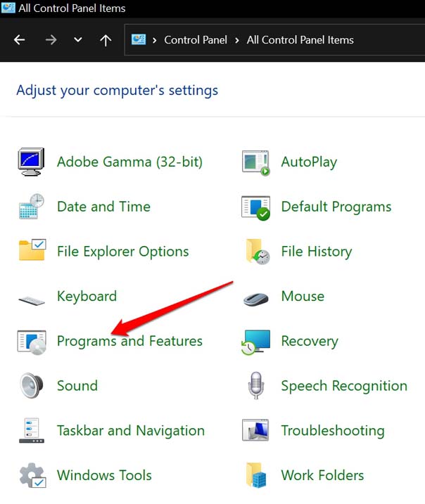Screen dimensions: 425x504
Task: Select the All Control Panel Items breadcrumb
Action: pos(300,40)
